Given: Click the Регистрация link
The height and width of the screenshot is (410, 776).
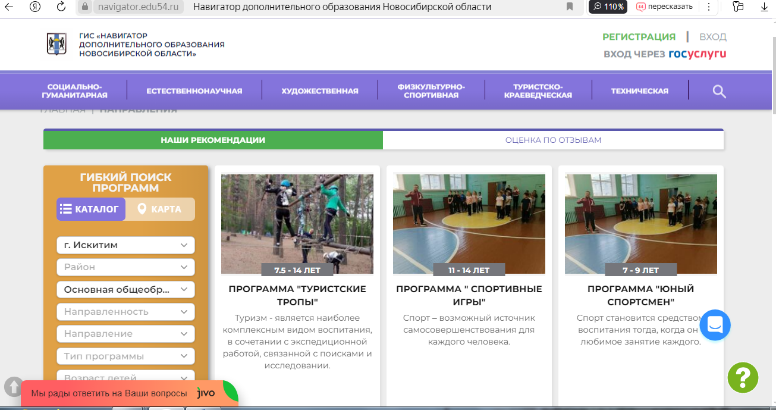Looking at the screenshot, I should click(639, 37).
